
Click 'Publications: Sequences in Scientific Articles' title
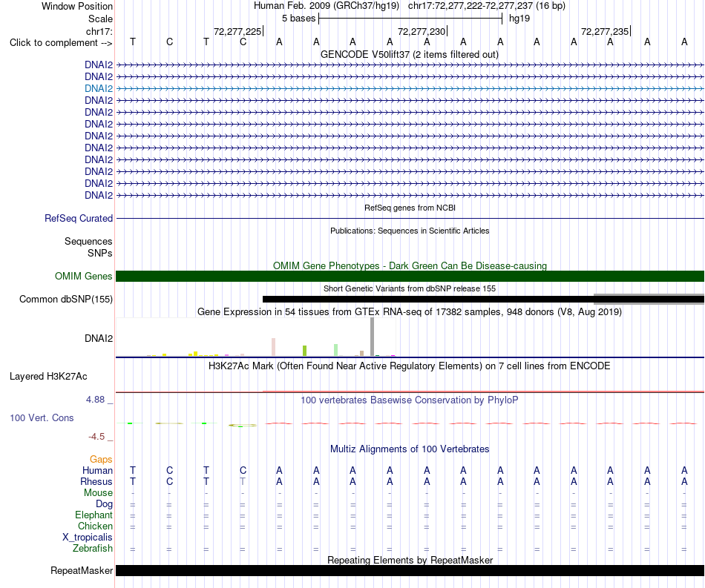pyautogui.click(x=410, y=231)
